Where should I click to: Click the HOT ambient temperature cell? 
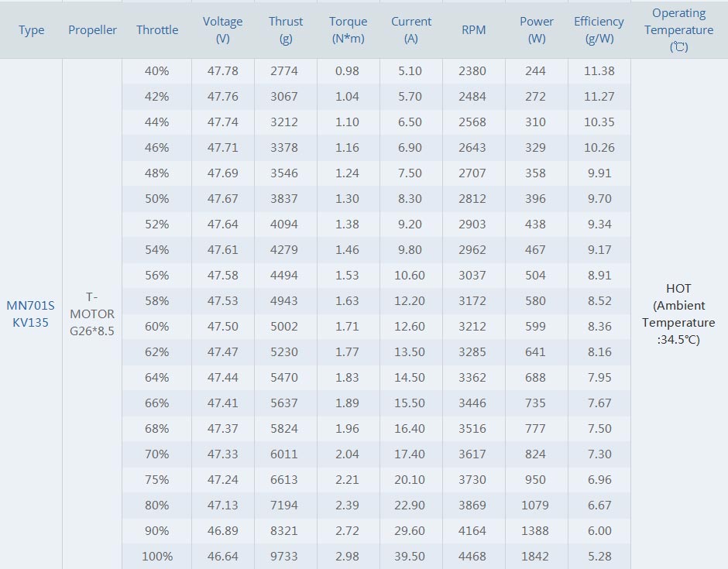point(678,314)
